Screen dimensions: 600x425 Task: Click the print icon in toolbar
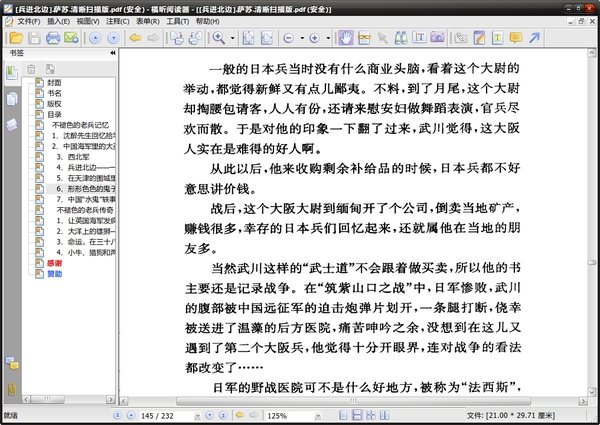pyautogui.click(x=52, y=38)
